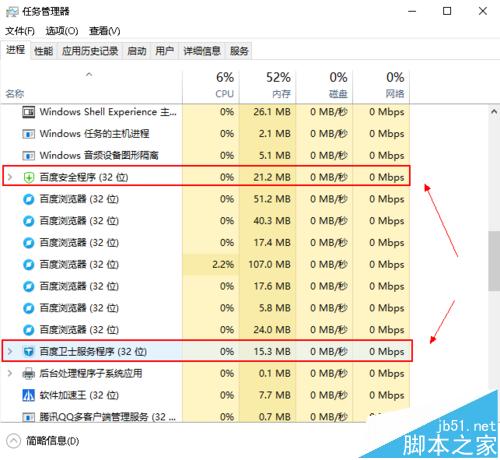Select the 百度安全程序 (32 位) name text
500x460 pixels.
[x=84, y=177]
